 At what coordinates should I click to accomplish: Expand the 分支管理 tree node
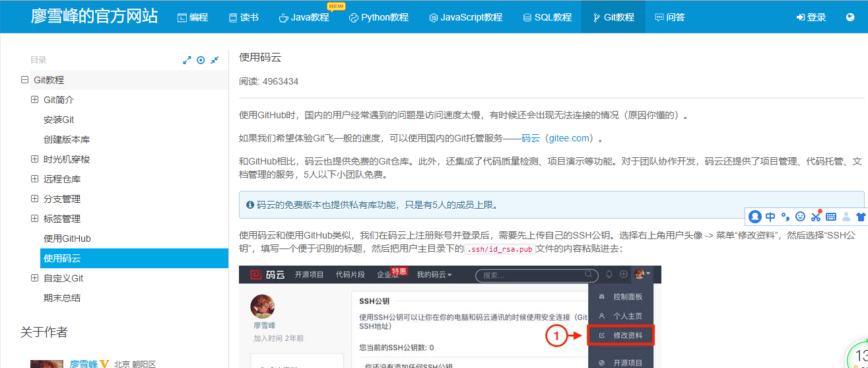(x=35, y=199)
